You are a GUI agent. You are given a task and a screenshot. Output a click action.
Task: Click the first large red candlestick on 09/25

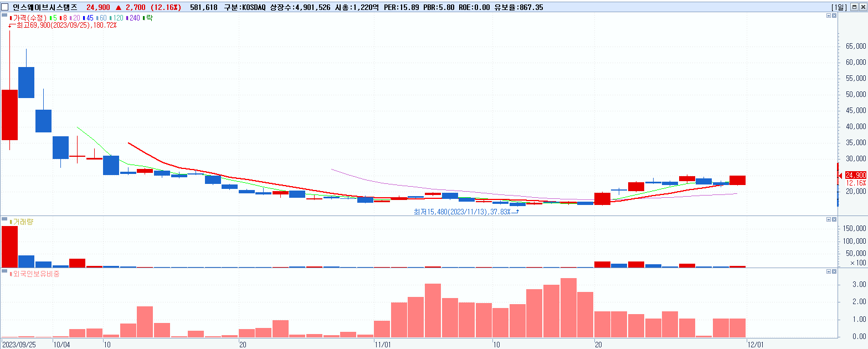9,115
